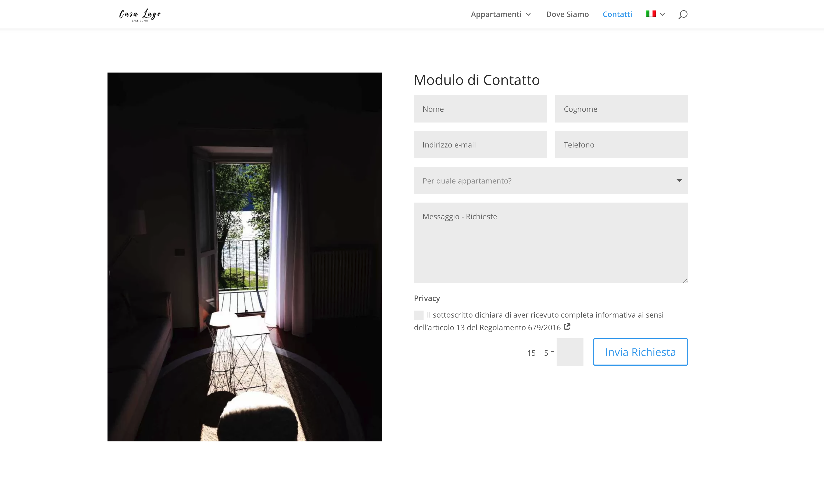
Task: Expand the Appartamenti menu chevron
Action: (528, 14)
